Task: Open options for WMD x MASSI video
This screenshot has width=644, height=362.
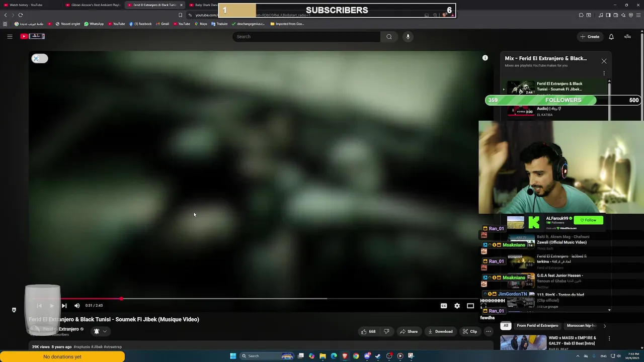Action: (609, 339)
